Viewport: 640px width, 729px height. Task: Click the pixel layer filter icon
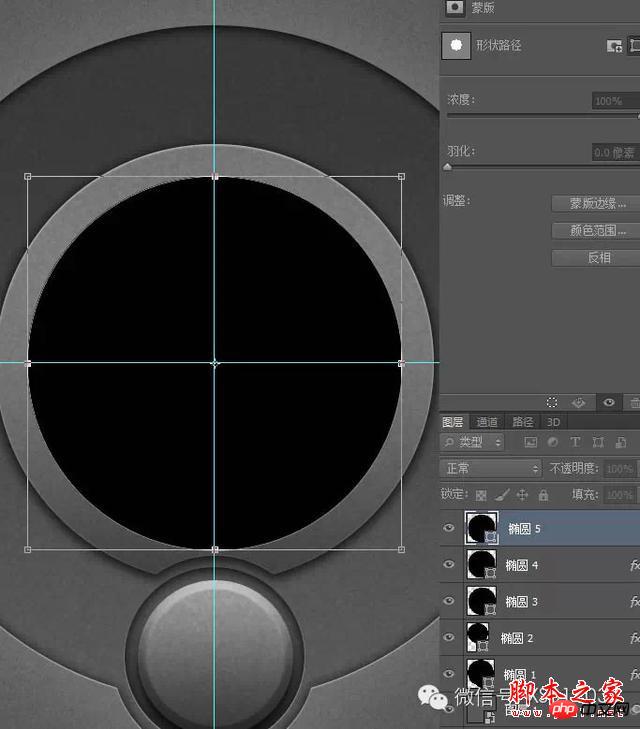click(530, 442)
